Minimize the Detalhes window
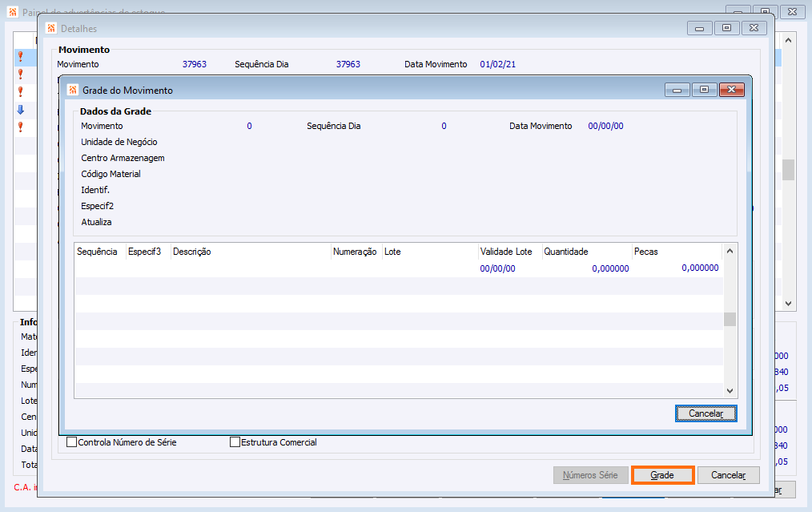The height and width of the screenshot is (512, 812). [699, 28]
